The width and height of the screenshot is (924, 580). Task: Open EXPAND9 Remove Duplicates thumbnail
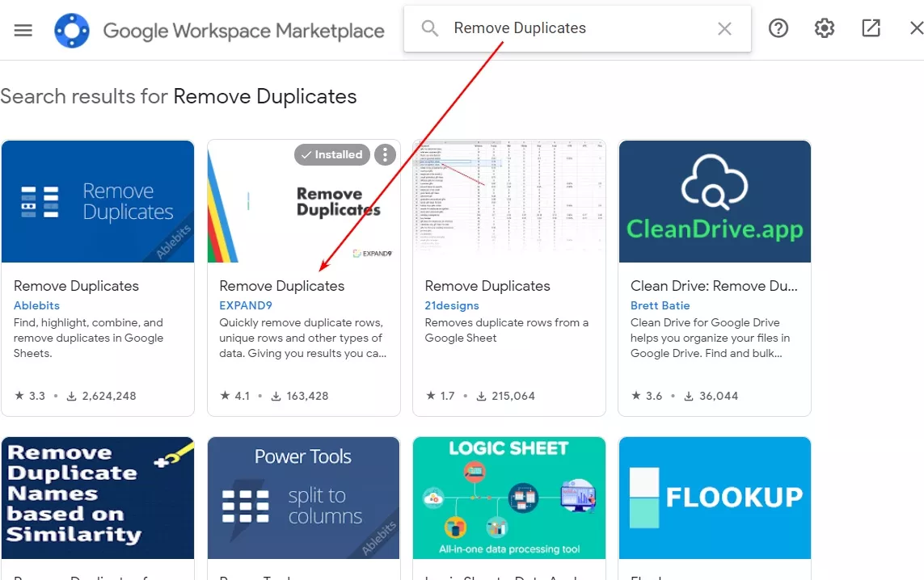(303, 201)
